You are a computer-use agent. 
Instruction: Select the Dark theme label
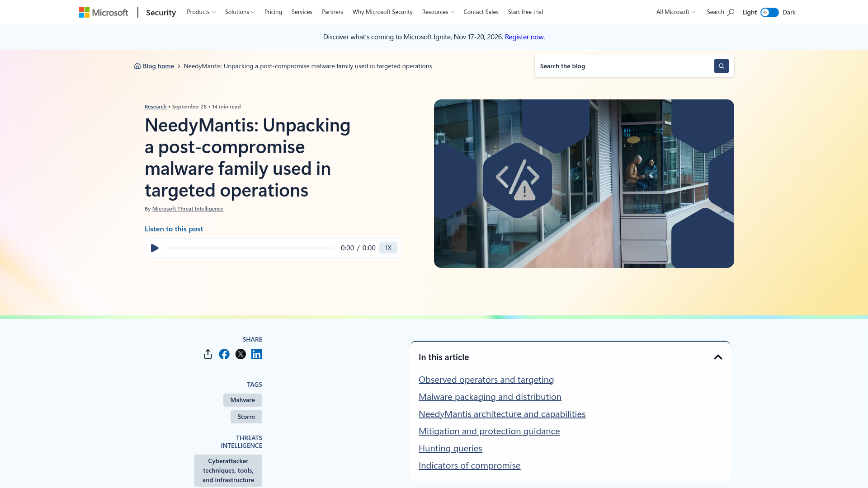coord(789,12)
